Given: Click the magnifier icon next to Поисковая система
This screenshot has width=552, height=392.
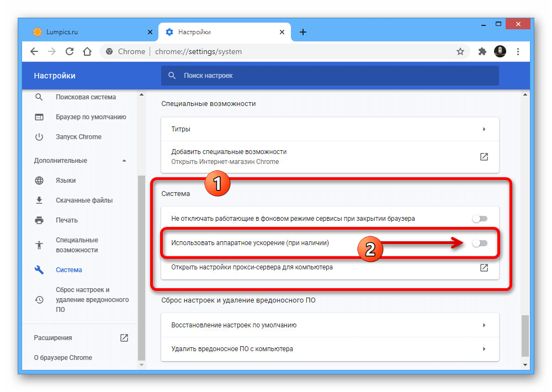Looking at the screenshot, I should 39,97.
